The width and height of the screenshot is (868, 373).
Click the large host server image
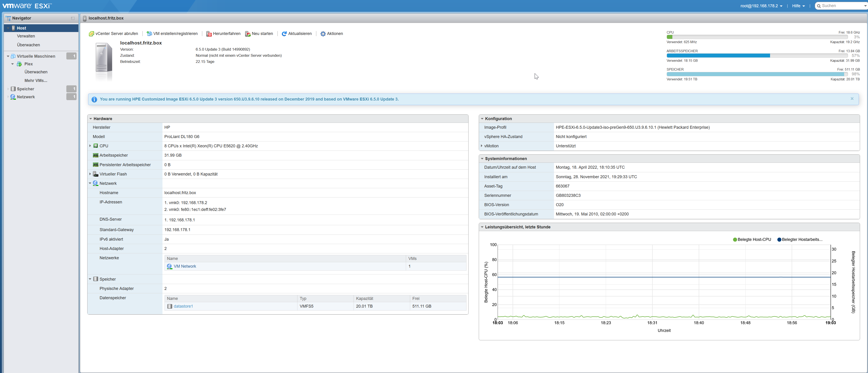click(104, 62)
